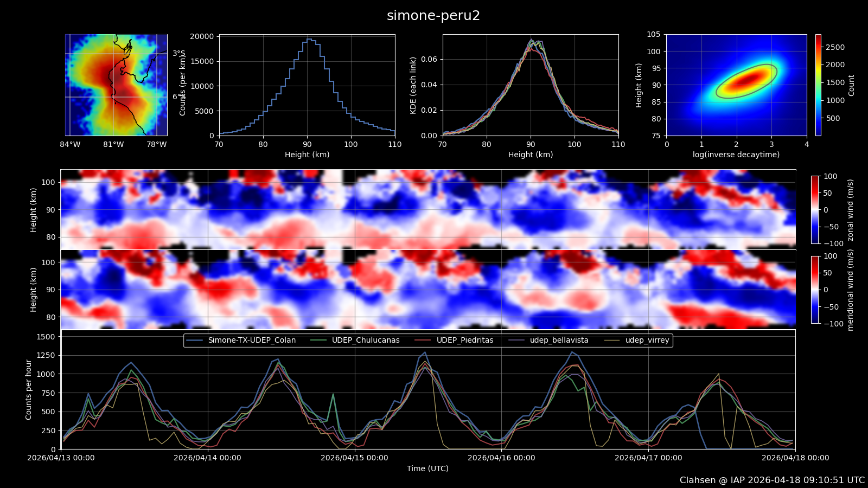Select the udep_virrey legend entry
Viewport: 868px width, 488px height.
[647, 341]
